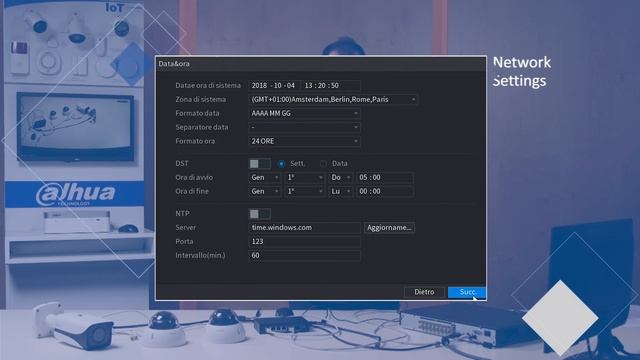The image size is (640, 360).
Task: Open the Ora di avvio week-number dropdown
Action: click(x=304, y=178)
